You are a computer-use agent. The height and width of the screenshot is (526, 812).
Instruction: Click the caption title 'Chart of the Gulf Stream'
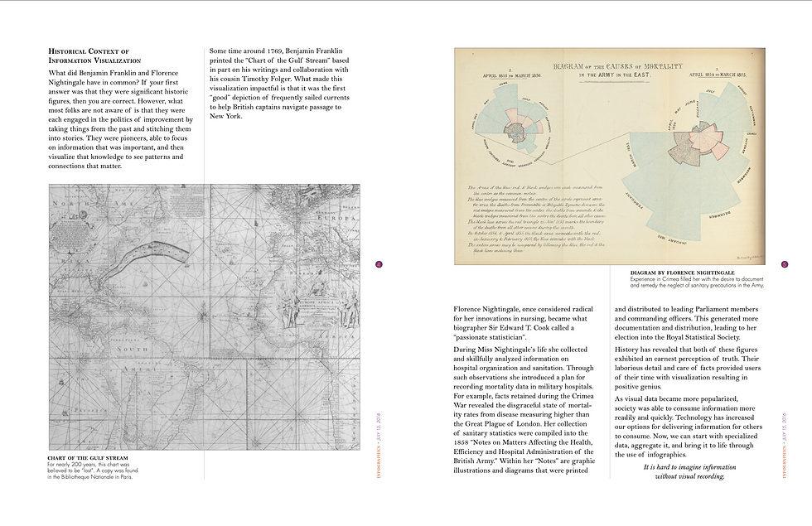[x=88, y=458]
